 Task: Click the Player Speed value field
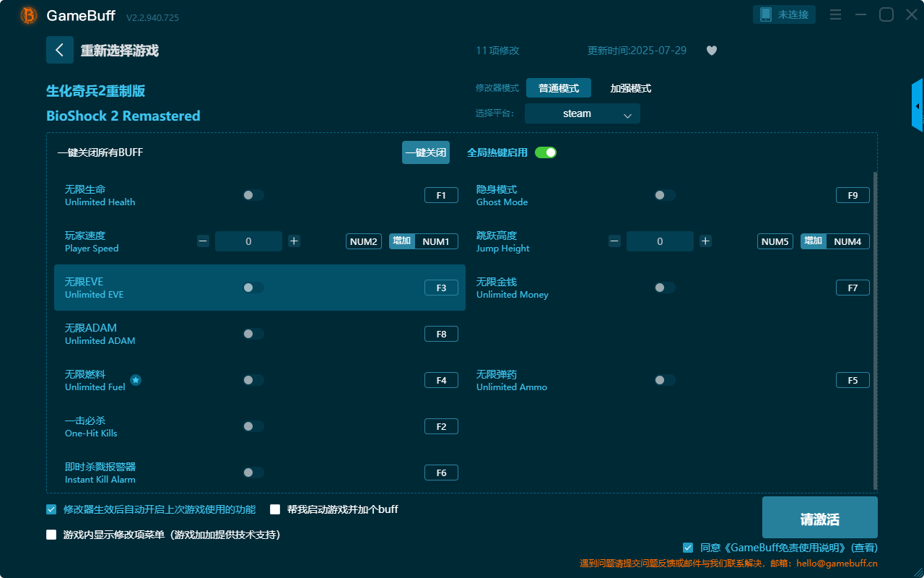click(248, 241)
